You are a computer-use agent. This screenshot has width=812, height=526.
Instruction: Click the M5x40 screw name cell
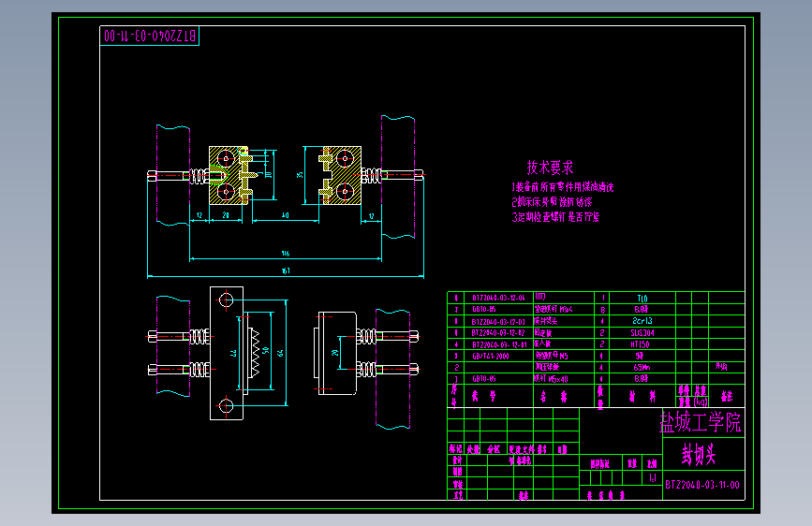point(551,379)
